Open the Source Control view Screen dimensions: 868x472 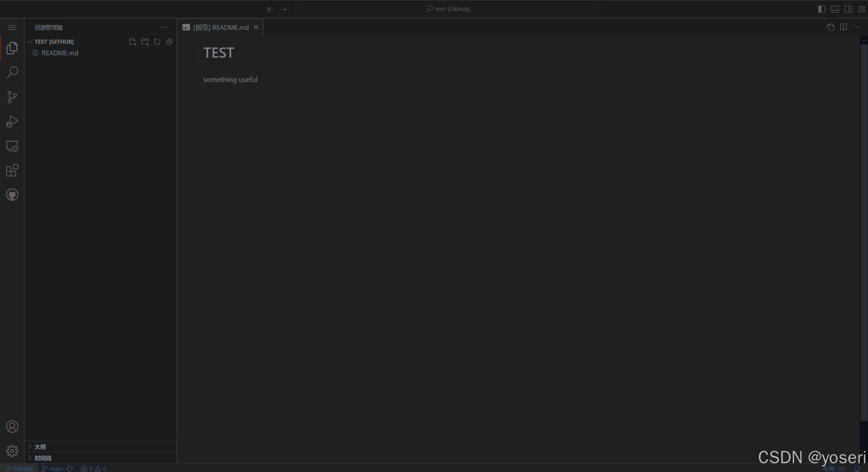tap(12, 97)
